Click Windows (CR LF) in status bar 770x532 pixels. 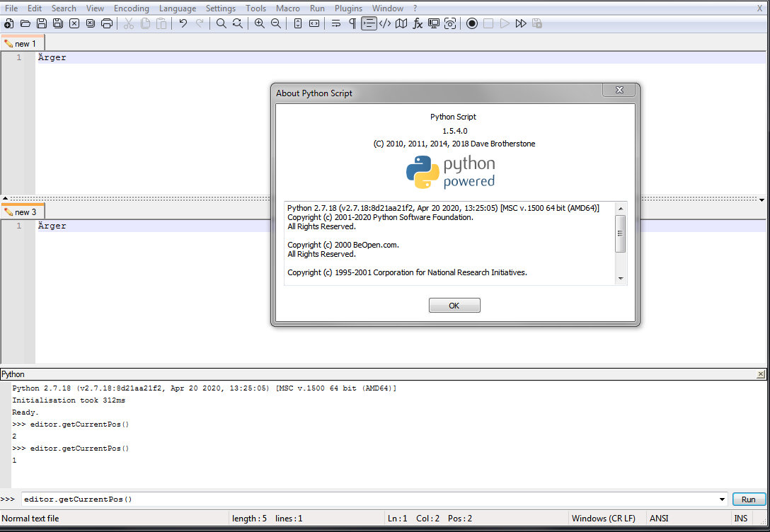pyautogui.click(x=603, y=519)
